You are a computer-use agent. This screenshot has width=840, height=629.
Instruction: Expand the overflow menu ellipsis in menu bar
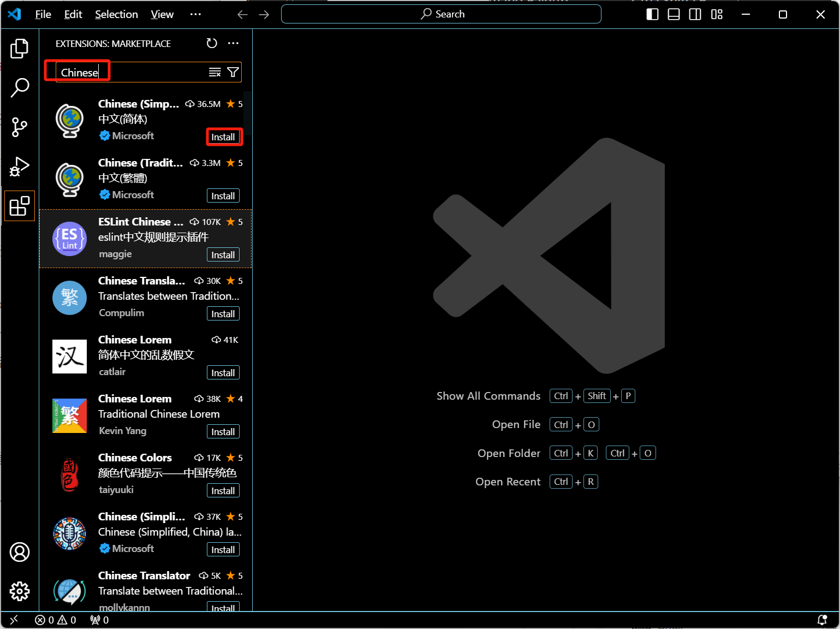[x=195, y=15]
